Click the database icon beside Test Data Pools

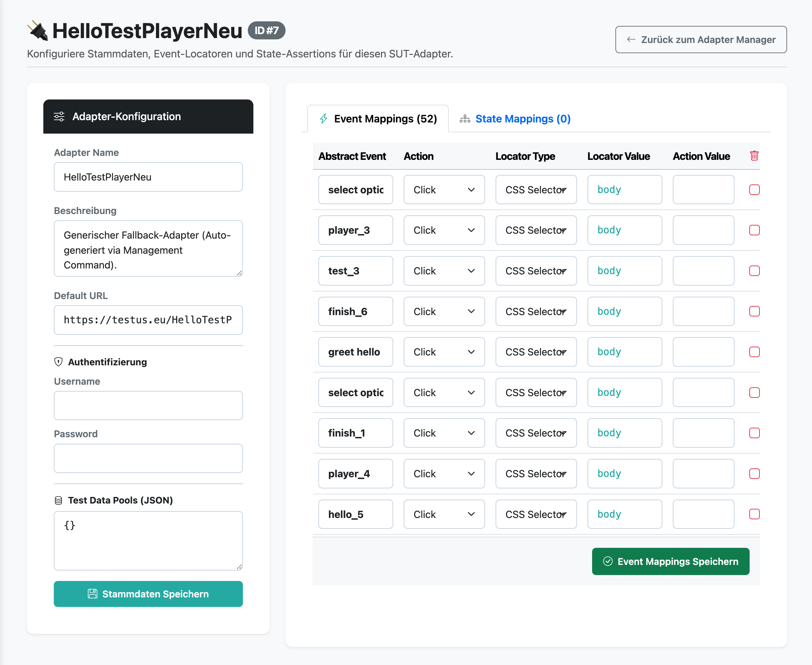point(58,500)
